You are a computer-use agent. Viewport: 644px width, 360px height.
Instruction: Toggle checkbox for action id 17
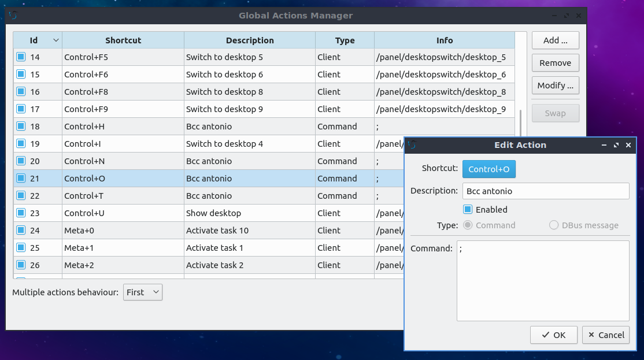pyautogui.click(x=21, y=109)
